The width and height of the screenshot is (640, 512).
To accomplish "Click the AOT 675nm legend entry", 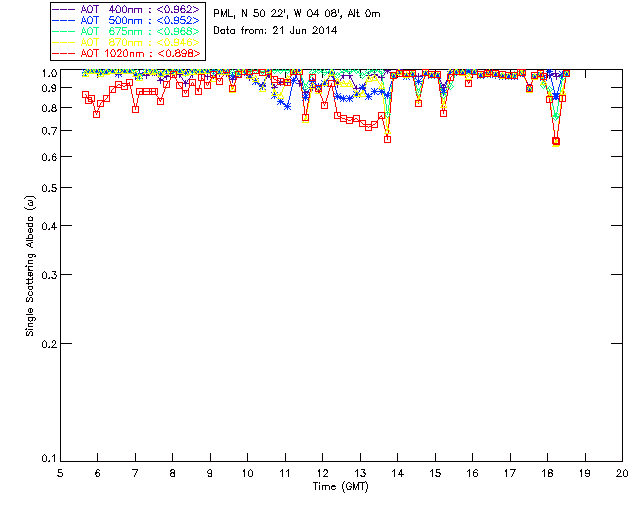I will 127,31.
